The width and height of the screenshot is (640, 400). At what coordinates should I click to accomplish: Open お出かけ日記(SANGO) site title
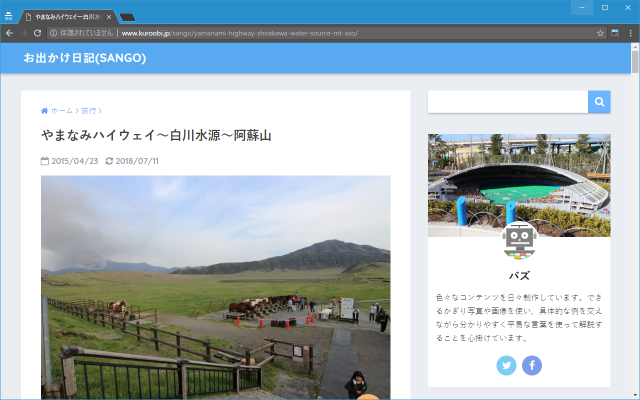[84, 58]
